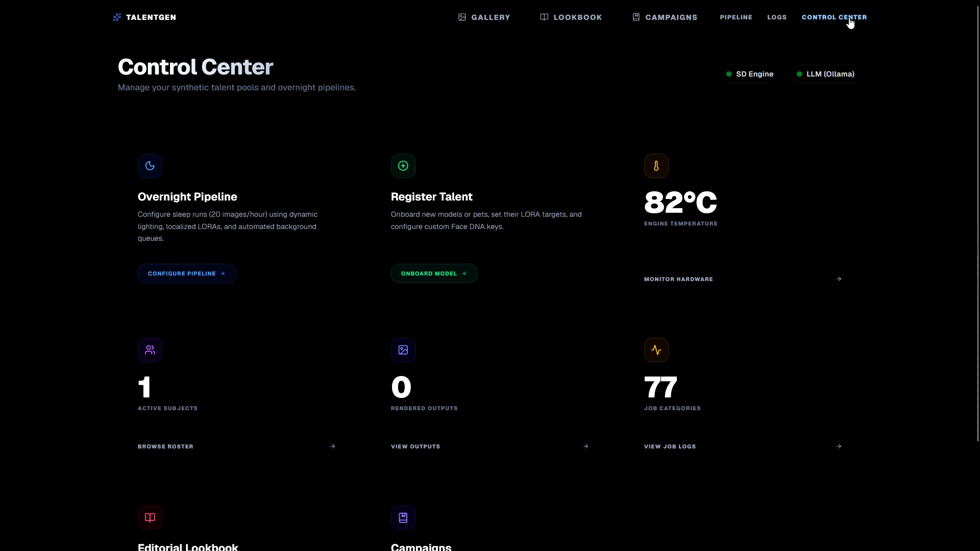The image size is (980, 551).
Task: Click the thermometer icon on temperature card
Action: pyautogui.click(x=656, y=166)
